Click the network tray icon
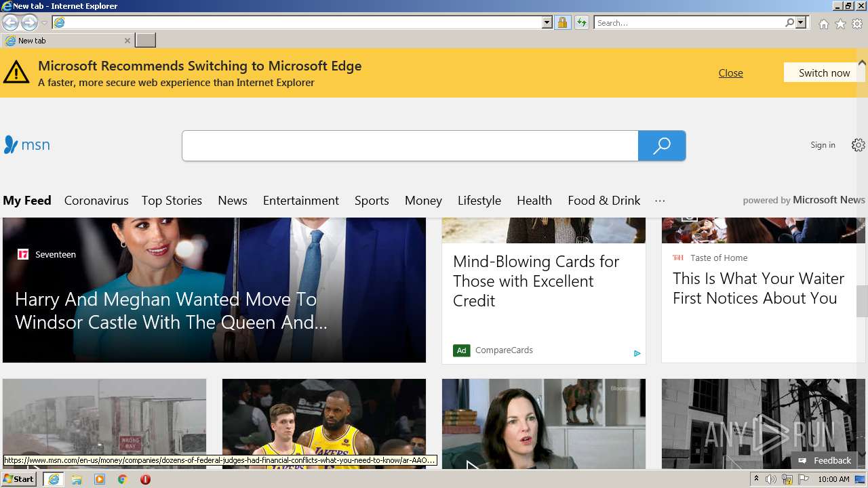Viewport: 868px width, 488px height. pos(787,480)
